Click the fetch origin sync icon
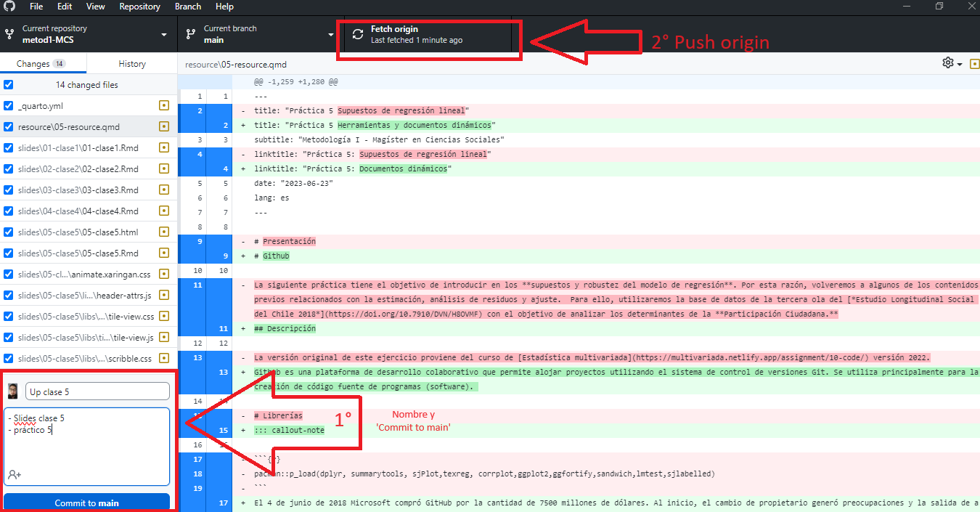 click(x=358, y=34)
